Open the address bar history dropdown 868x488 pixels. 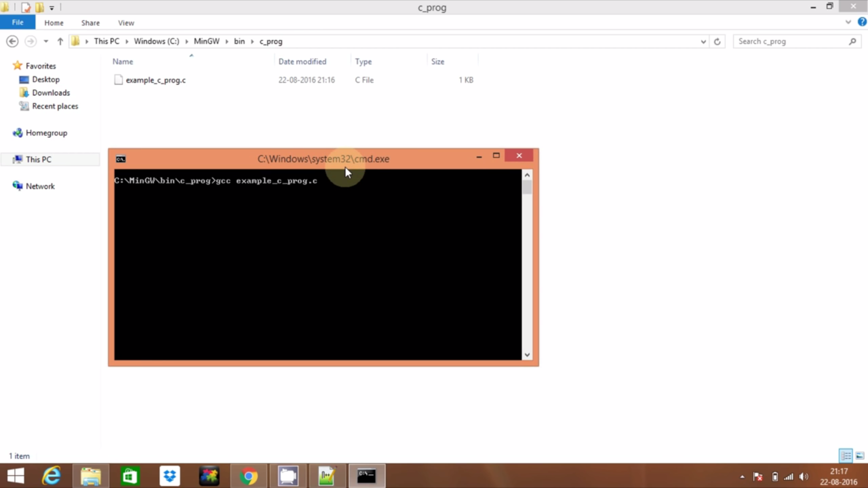coord(703,41)
